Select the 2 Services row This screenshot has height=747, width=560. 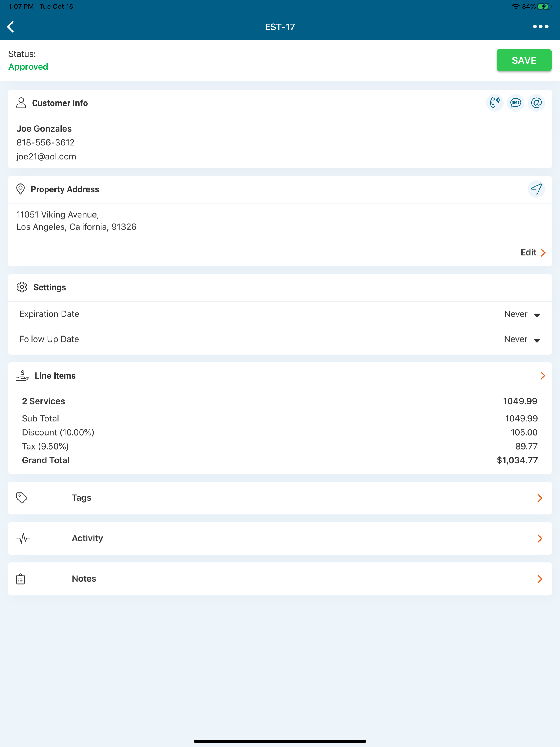pyautogui.click(x=280, y=401)
